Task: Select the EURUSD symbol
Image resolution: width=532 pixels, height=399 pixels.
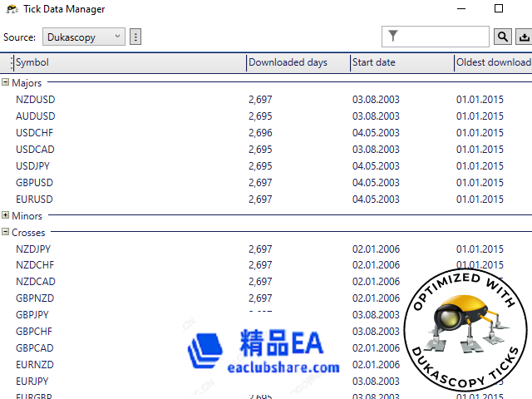Action: tap(34, 199)
